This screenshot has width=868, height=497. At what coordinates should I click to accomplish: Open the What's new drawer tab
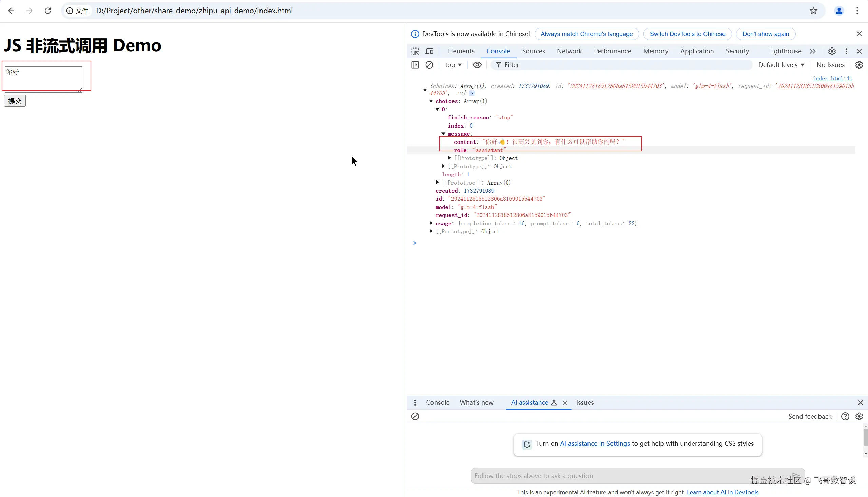(476, 402)
